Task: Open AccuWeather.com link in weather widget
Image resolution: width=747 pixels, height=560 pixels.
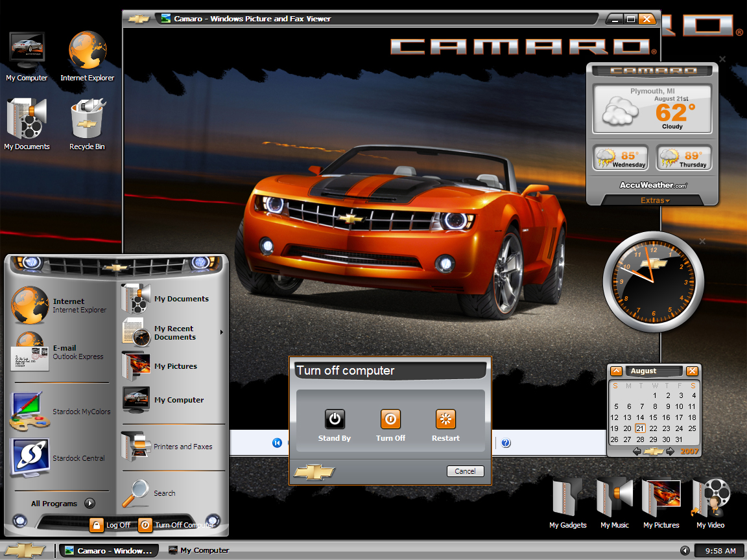Action: coord(653,185)
